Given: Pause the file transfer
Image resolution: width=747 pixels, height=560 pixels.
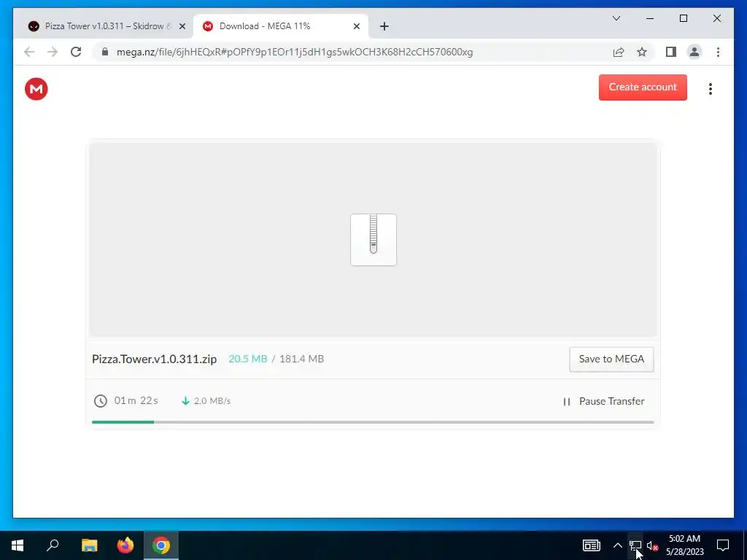Looking at the screenshot, I should [603, 402].
